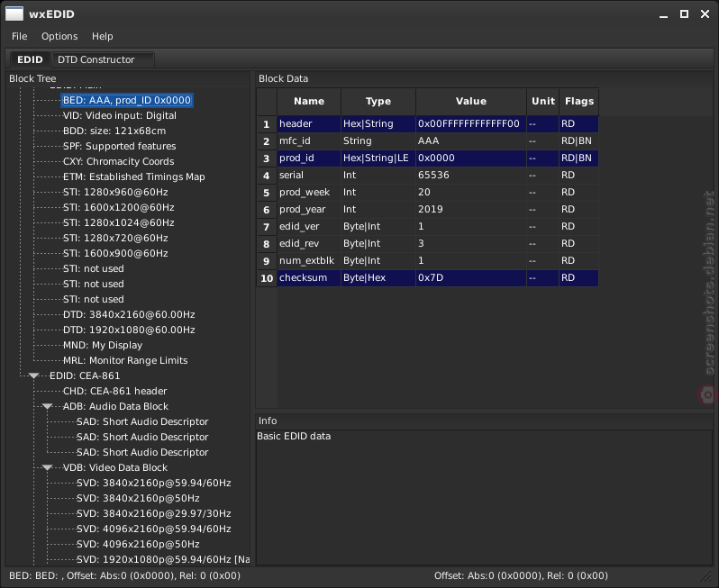Click the num_extblk name cell
Screen dimensions: 719x588
click(309, 261)
